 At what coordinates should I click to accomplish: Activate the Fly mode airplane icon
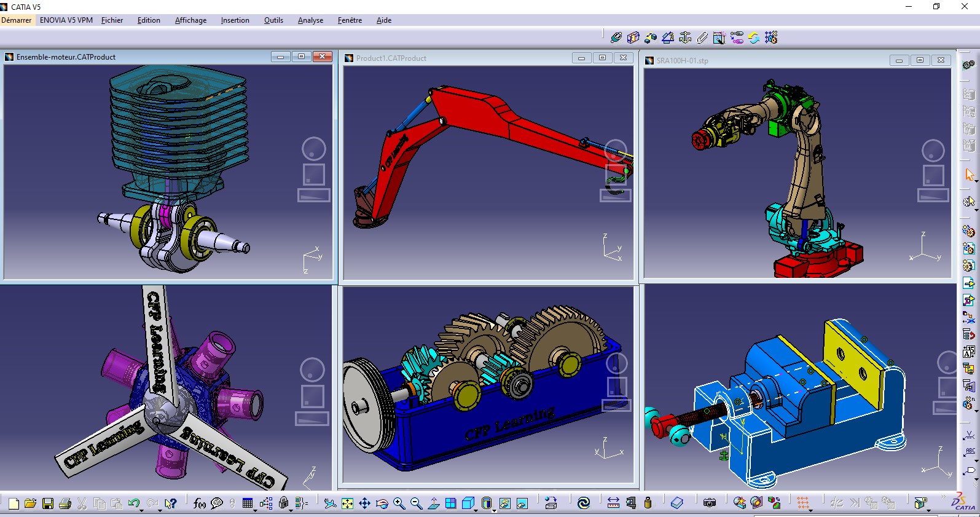330,504
